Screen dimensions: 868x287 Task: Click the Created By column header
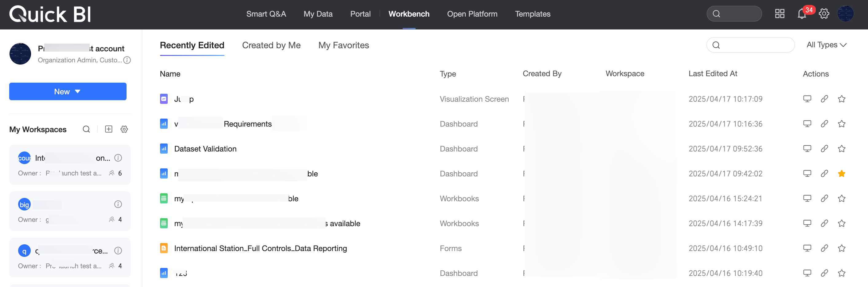pyautogui.click(x=542, y=73)
